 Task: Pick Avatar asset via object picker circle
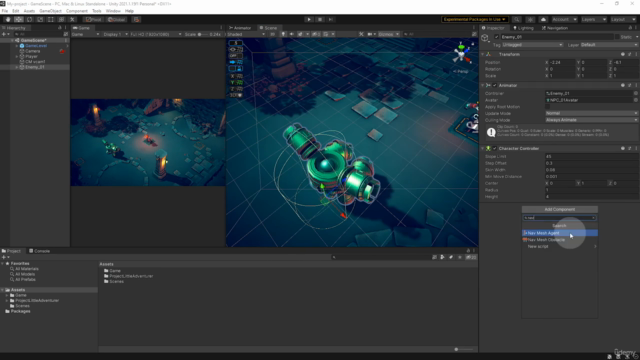636,100
